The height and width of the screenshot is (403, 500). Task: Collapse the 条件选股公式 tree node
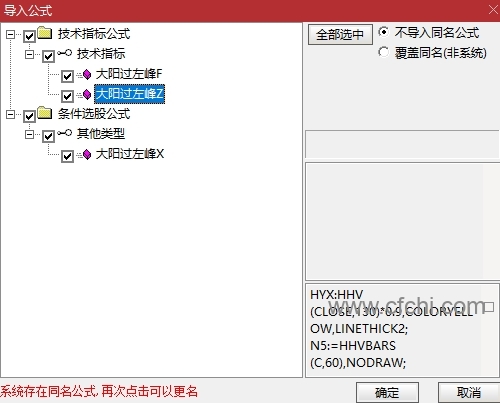click(11, 115)
